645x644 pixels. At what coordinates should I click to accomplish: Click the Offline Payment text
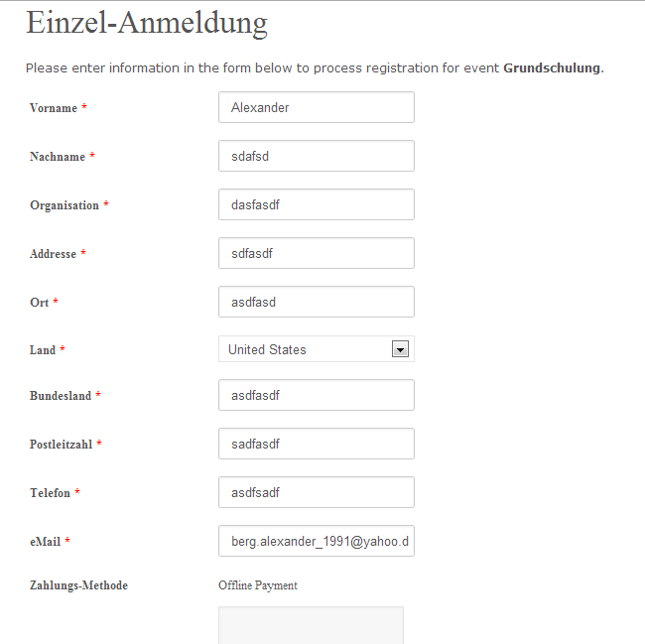pos(258,585)
